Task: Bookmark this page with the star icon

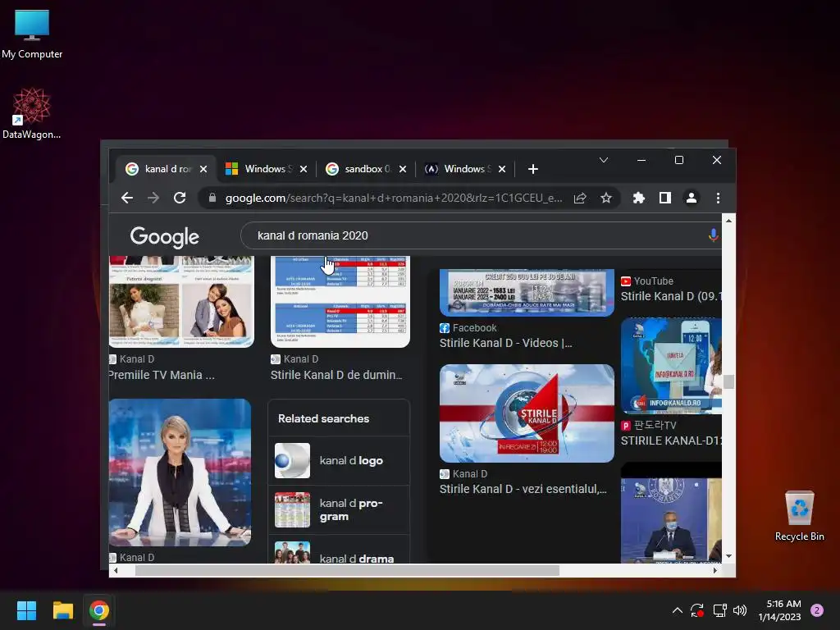Action: tap(606, 199)
